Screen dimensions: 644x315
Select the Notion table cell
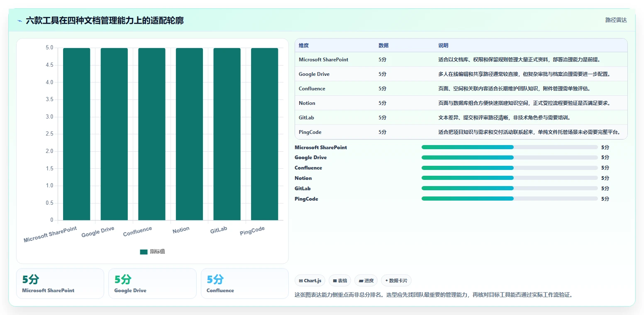point(307,103)
